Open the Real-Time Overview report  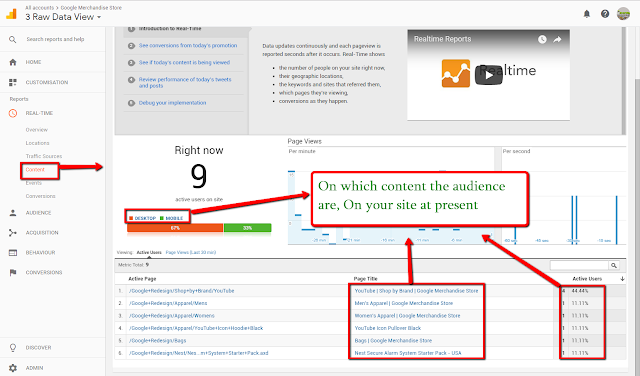tap(37, 130)
